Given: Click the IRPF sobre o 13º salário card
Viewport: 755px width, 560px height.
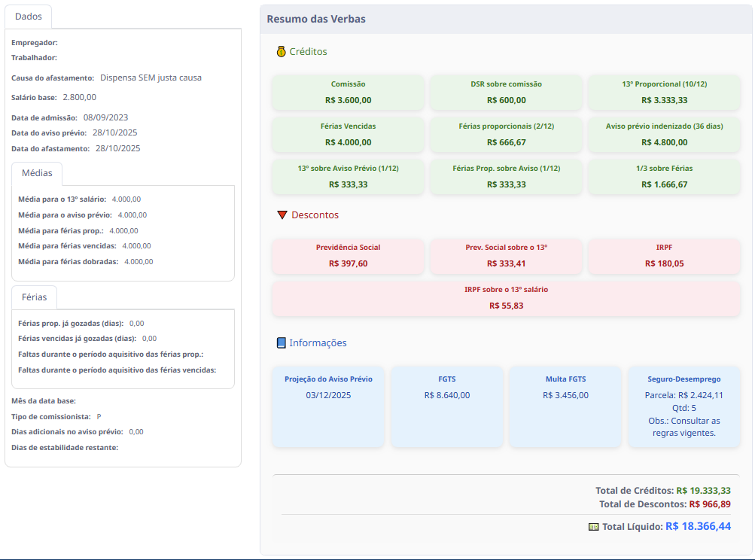Looking at the screenshot, I should [x=506, y=298].
